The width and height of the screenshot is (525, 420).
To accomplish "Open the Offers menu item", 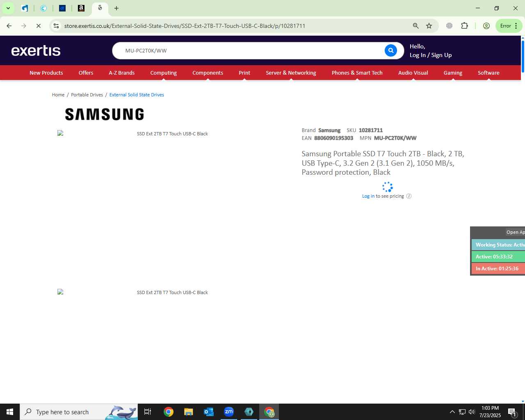I will 86,73.
